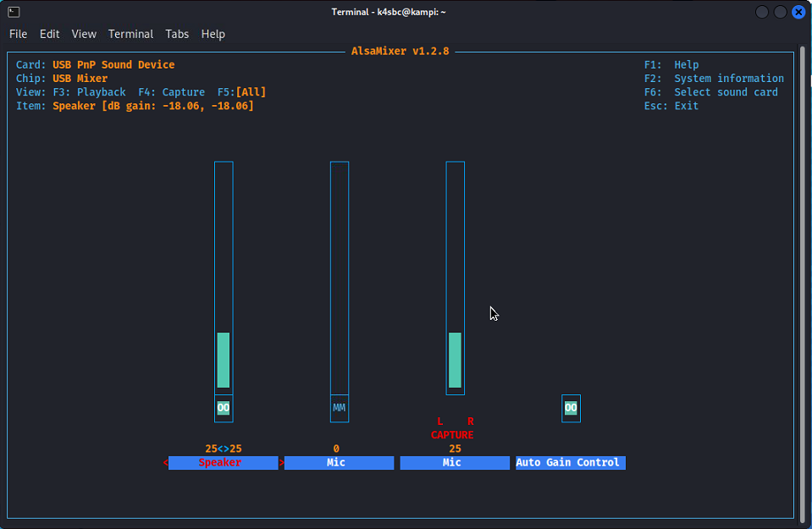Select the Speaker control label
This screenshot has width=812, height=529.
tap(224, 463)
